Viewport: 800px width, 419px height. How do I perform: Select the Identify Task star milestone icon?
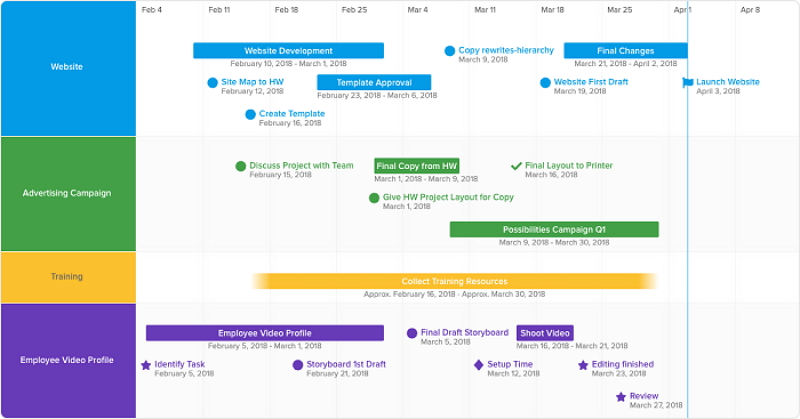[146, 365]
